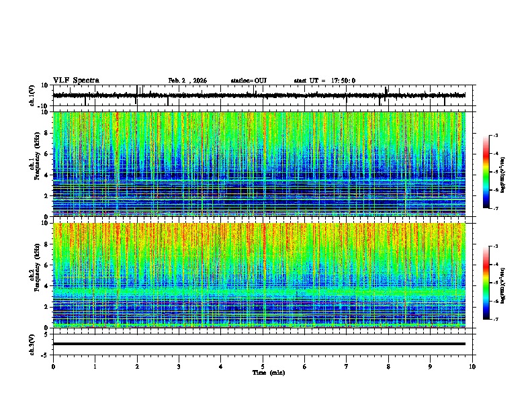Click time axis tick label "2"
The image size is (532, 411).
(137, 367)
